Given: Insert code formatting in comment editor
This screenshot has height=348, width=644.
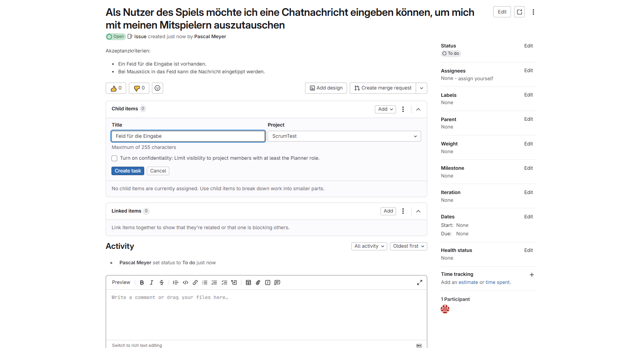Looking at the screenshot, I should (185, 282).
